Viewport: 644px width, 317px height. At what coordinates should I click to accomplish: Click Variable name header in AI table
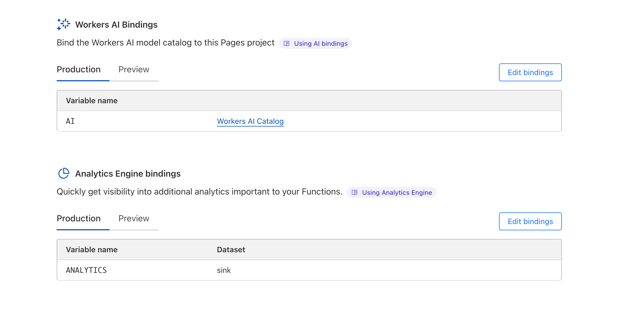pyautogui.click(x=92, y=101)
